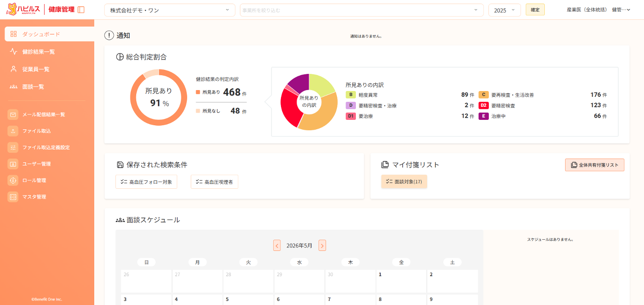Click the master management icon
The height and width of the screenshot is (305, 644).
point(13,197)
